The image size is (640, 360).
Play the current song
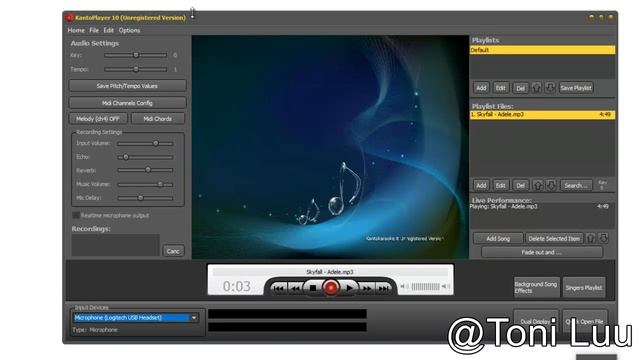(x=349, y=288)
